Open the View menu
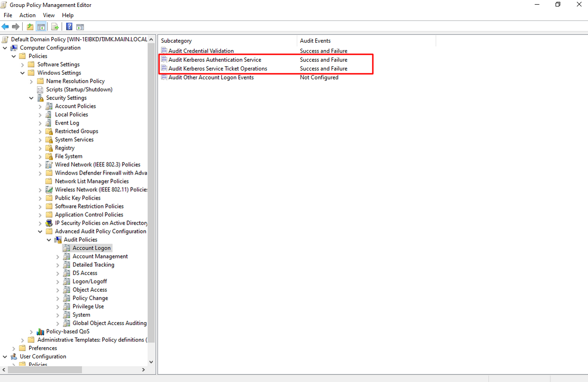 pyautogui.click(x=49, y=15)
